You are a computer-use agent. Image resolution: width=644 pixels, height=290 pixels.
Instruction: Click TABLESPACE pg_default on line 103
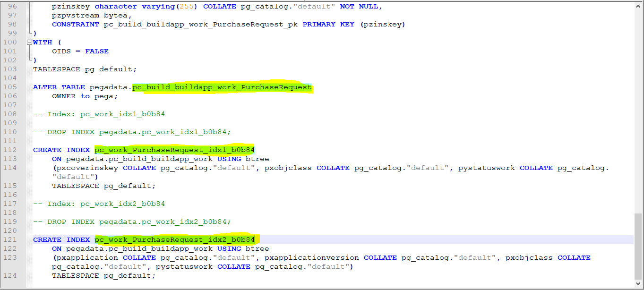click(x=84, y=69)
